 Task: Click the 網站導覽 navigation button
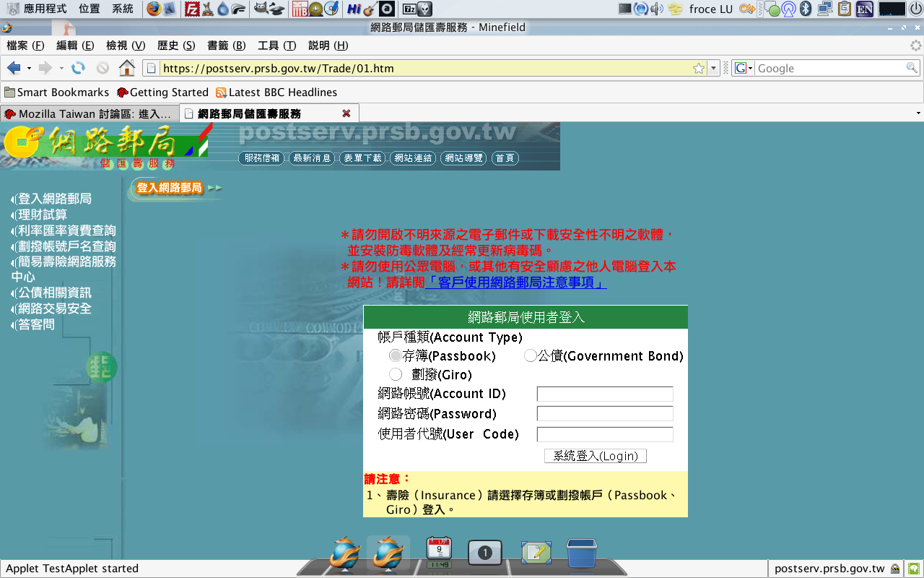[463, 158]
